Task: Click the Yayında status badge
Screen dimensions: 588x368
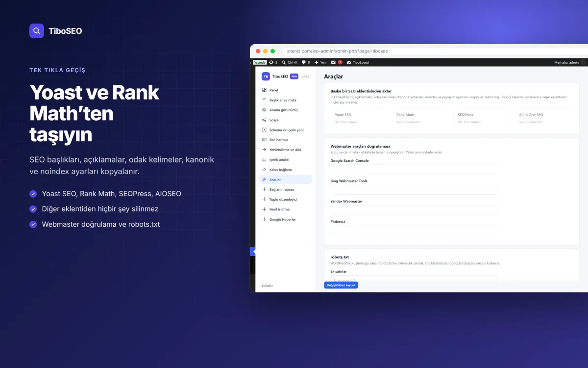Action: pos(260,62)
